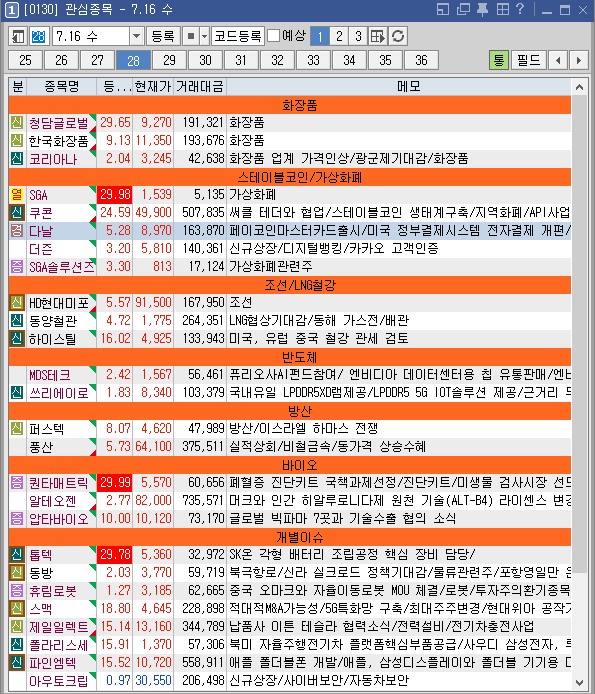The height and width of the screenshot is (694, 595).
Task: Click the 등록 button
Action: (x=163, y=36)
